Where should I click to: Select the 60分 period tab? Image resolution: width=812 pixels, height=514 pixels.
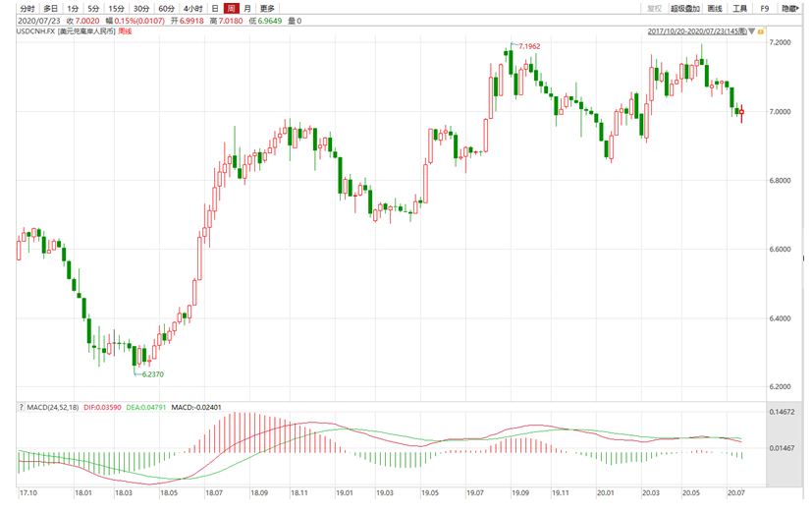(166, 8)
